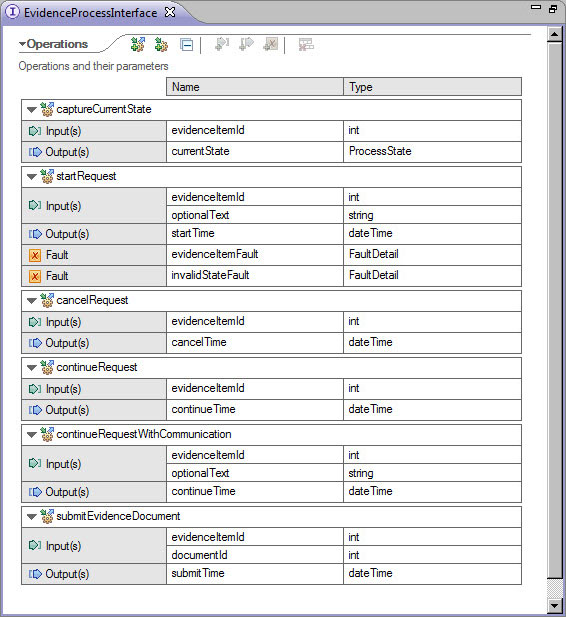
Task: Click the Add Input toolbar icon
Action: point(222,44)
